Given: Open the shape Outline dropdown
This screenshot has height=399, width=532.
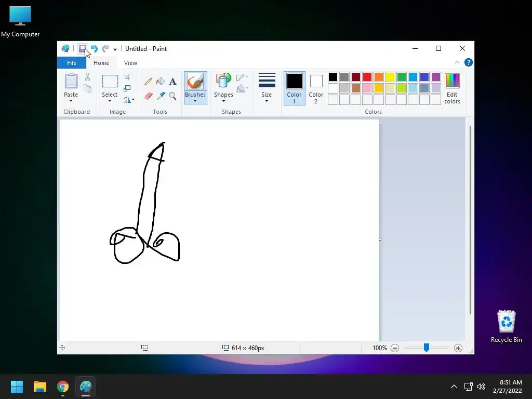Looking at the screenshot, I should coord(242,78).
